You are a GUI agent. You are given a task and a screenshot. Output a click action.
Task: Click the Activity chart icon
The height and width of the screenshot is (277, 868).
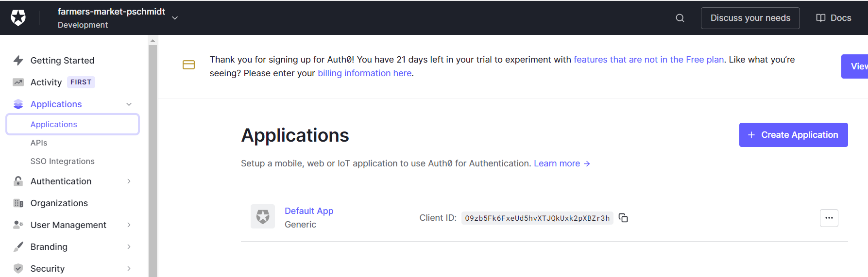coord(18,82)
